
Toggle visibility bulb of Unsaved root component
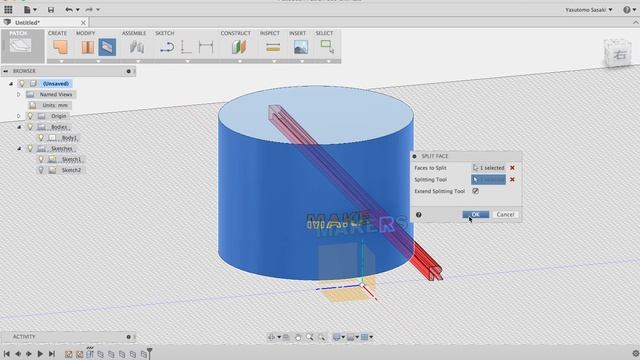pos(22,84)
